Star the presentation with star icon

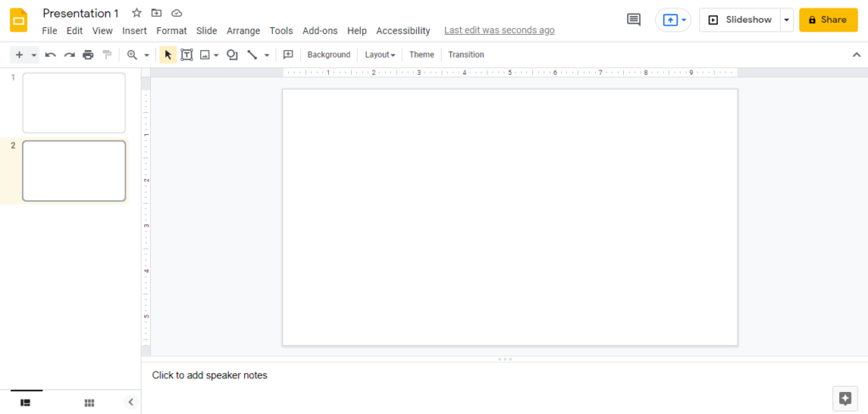click(x=136, y=14)
